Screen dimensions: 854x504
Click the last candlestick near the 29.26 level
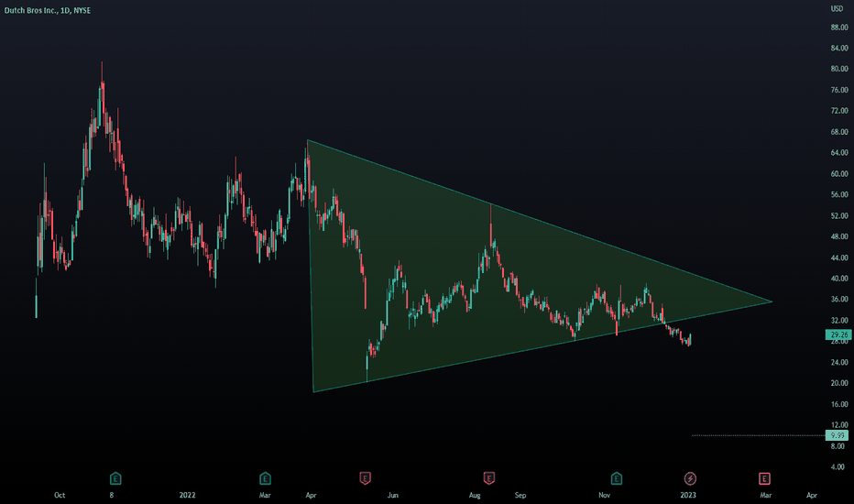pos(690,339)
